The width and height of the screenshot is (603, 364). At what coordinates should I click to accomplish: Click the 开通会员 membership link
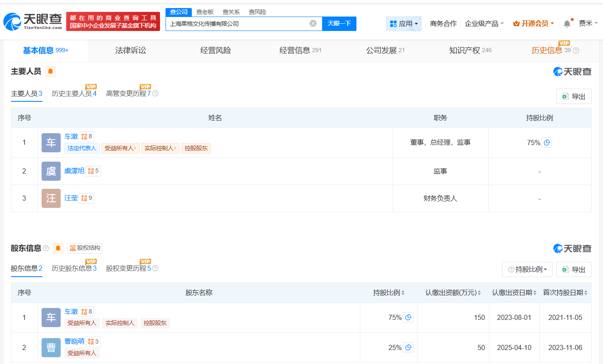(533, 23)
